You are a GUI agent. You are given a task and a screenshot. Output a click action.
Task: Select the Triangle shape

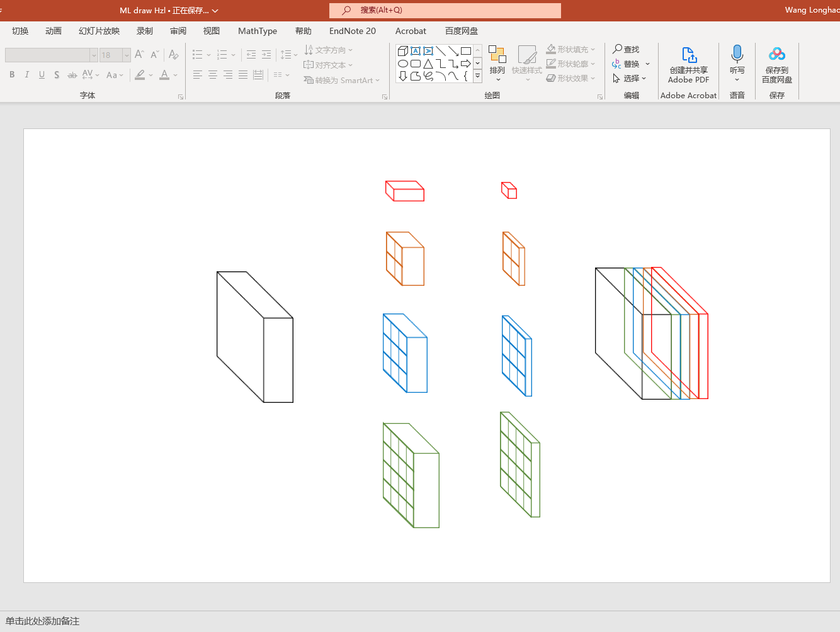point(428,64)
